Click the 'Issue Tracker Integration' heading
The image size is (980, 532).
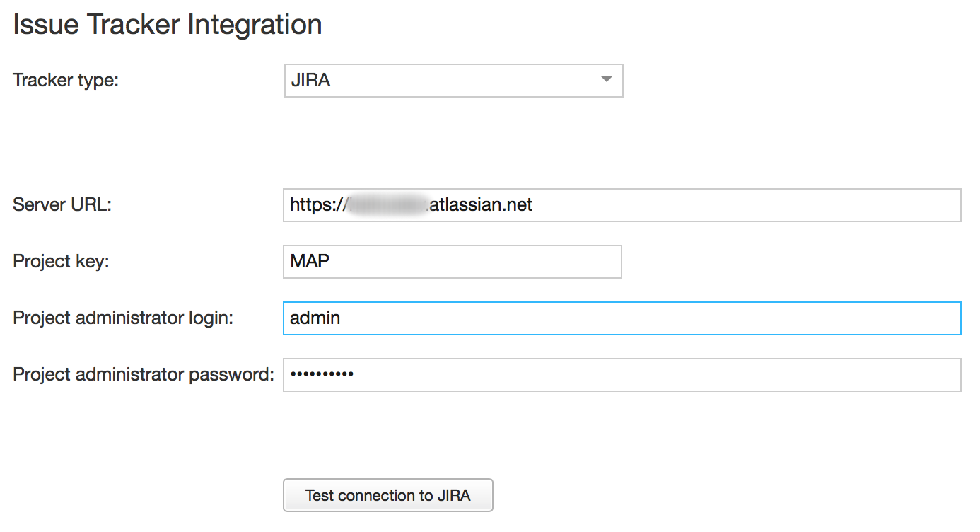(x=168, y=25)
